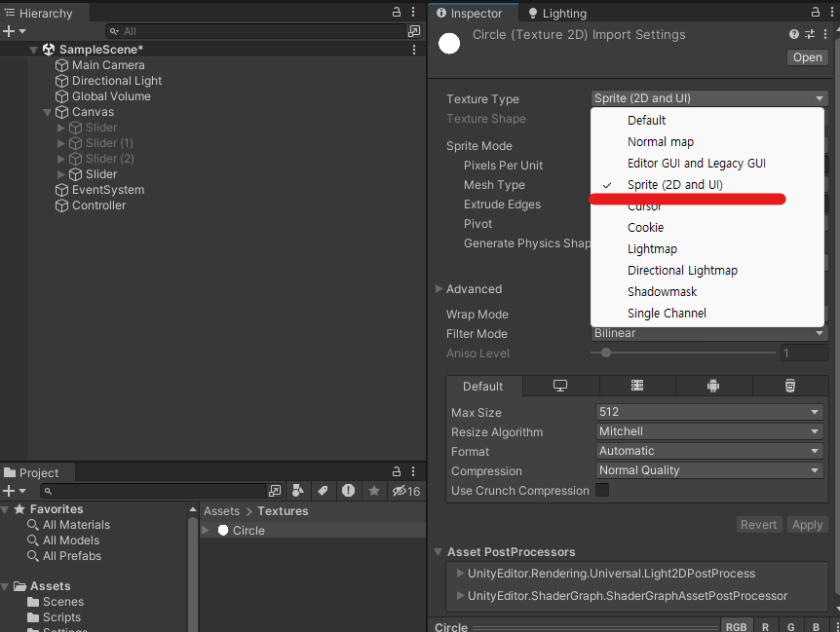Choose Editor GUI and Legacy GUI
This screenshot has height=632, width=840.
click(x=697, y=164)
